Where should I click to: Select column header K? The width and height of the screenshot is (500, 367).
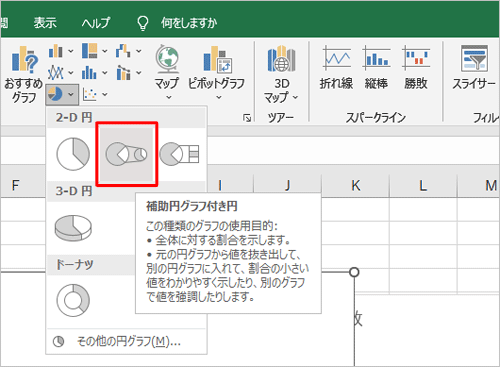pos(356,185)
